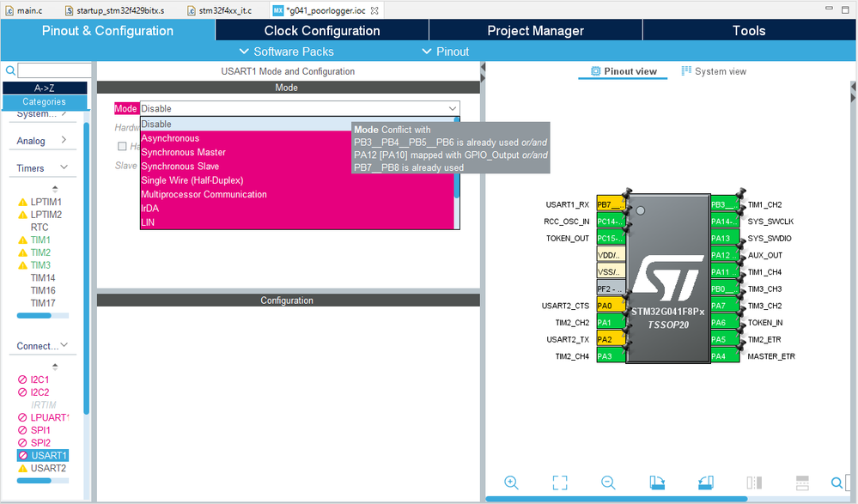Choose Single Wire (Half-Duplex) option
The width and height of the screenshot is (858, 504).
pyautogui.click(x=297, y=180)
